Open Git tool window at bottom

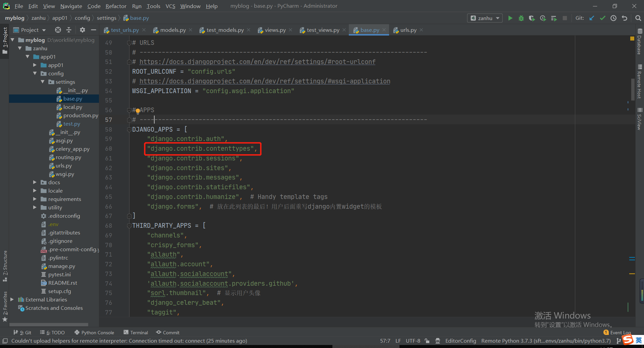click(22, 333)
